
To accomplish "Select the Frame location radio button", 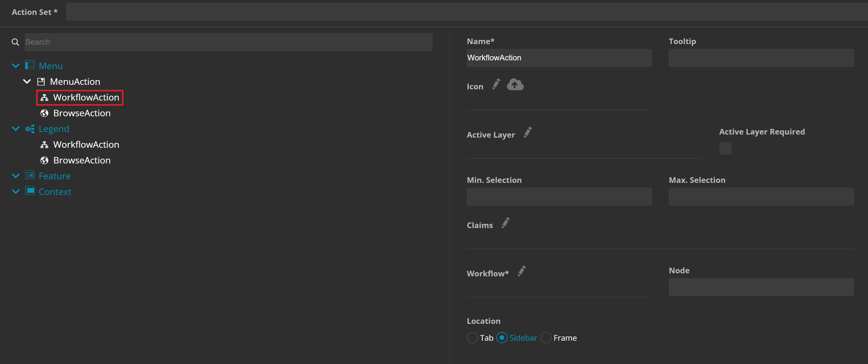I will tap(546, 338).
